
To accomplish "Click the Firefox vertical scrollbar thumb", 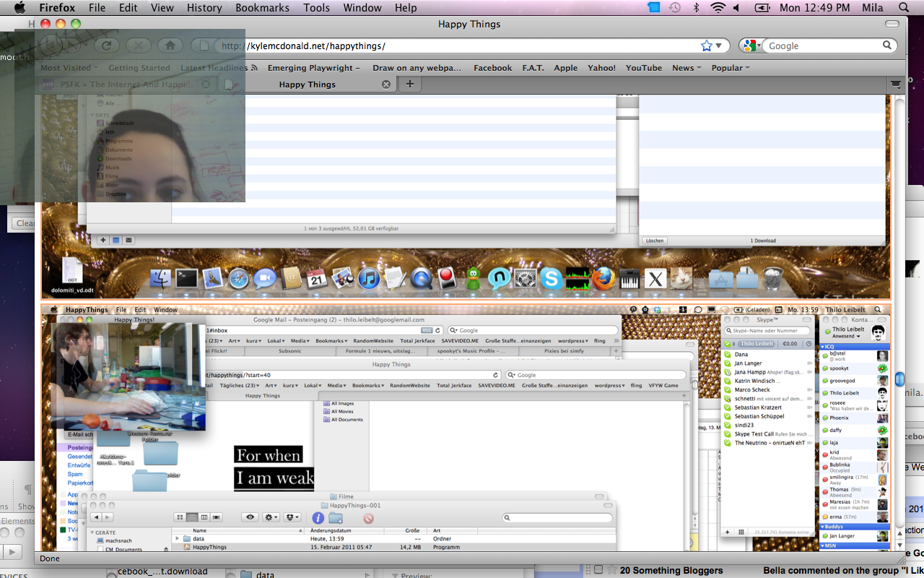I will coord(899,379).
